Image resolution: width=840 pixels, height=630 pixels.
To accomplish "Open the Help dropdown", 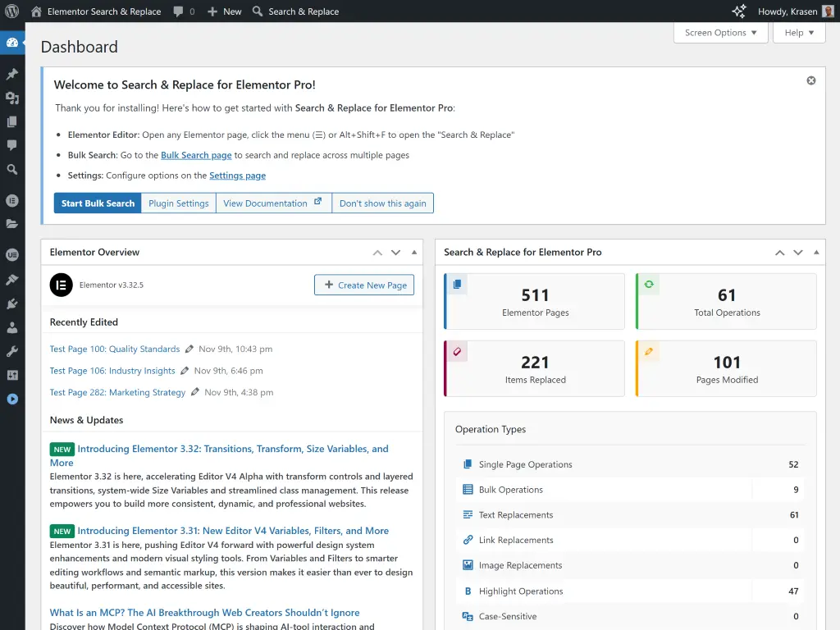I will click(798, 33).
